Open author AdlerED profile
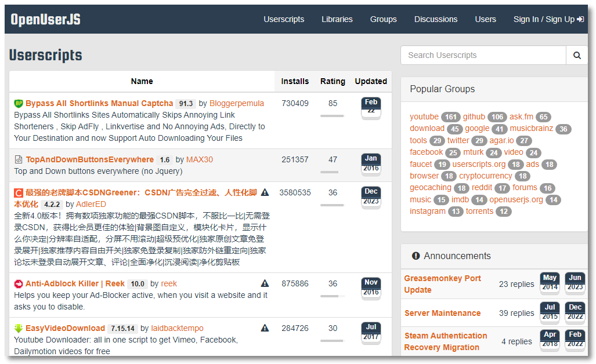Viewport: 596px width, 364px height. tap(91, 204)
